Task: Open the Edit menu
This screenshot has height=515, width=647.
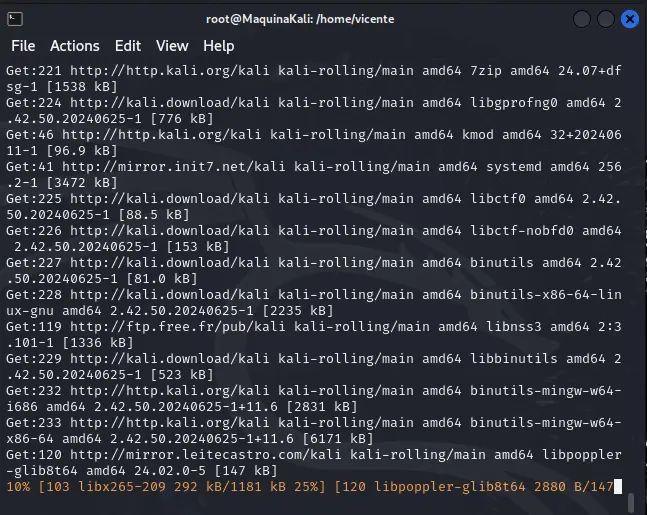Action: tap(128, 46)
